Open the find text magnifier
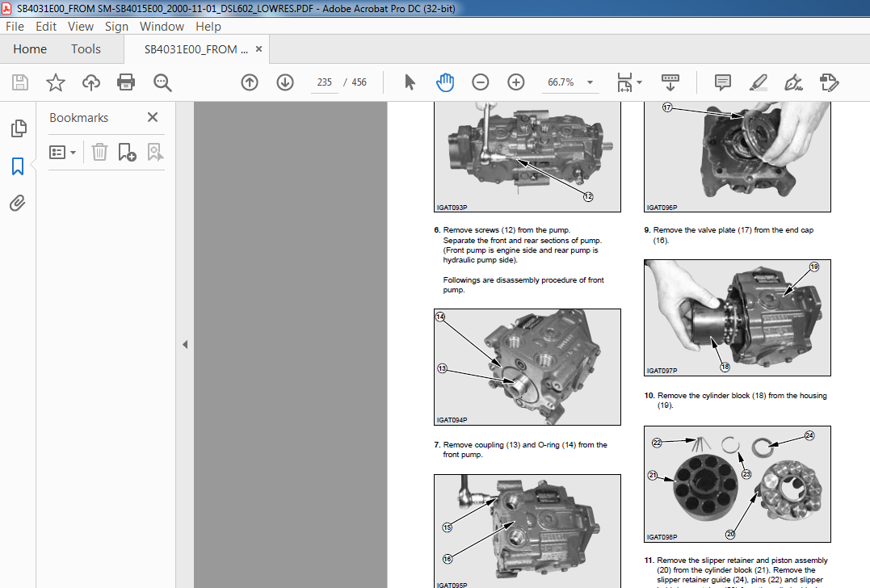The image size is (870, 588). (162, 82)
